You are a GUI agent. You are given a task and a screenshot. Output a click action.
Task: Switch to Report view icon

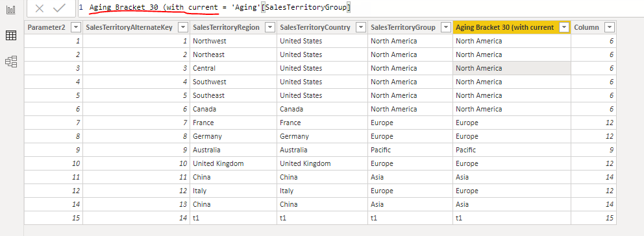pyautogui.click(x=11, y=10)
